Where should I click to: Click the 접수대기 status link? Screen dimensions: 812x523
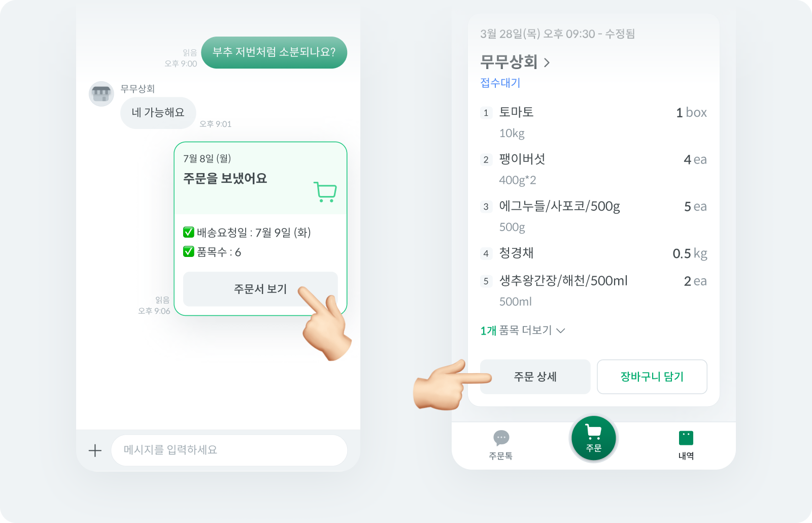(x=500, y=83)
